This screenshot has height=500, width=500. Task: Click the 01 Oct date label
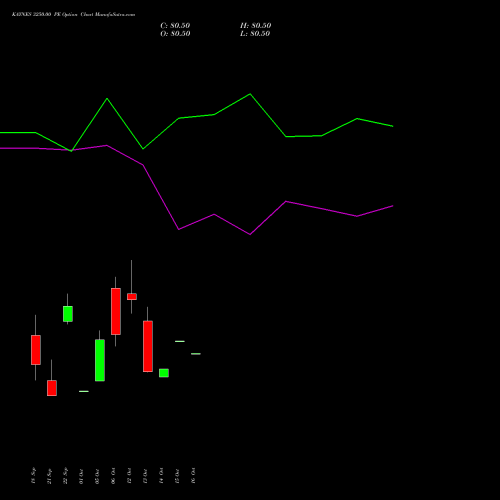click(x=81, y=476)
